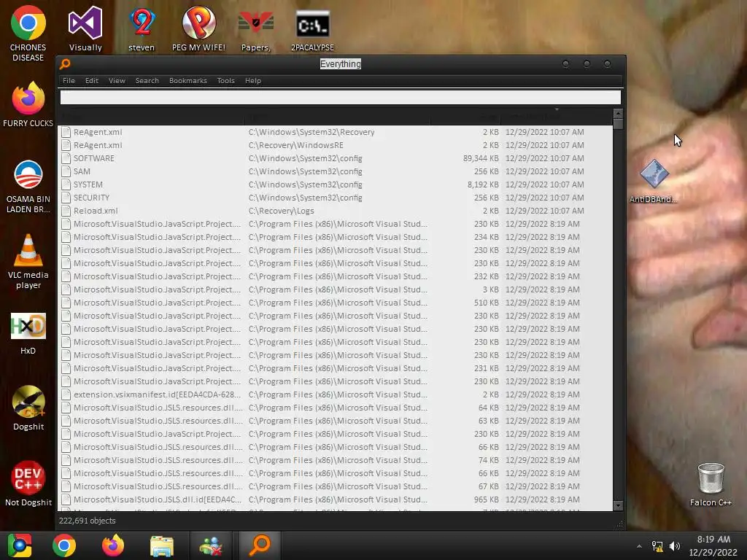
Task: Open the HxD hex editor shortcut
Action: pyautogui.click(x=28, y=333)
